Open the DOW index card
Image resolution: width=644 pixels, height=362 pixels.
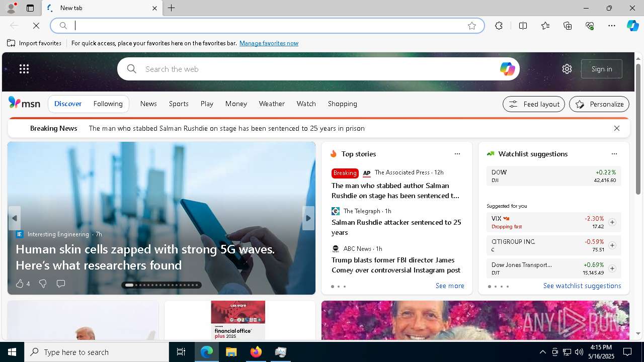click(553, 176)
